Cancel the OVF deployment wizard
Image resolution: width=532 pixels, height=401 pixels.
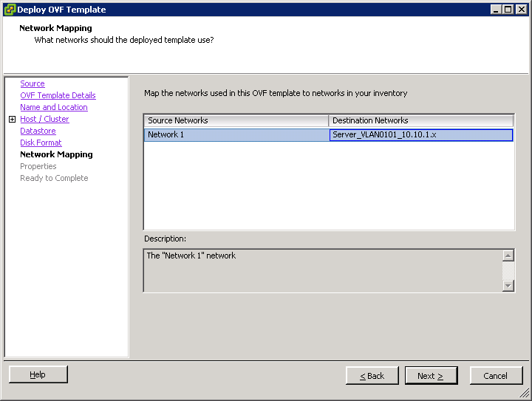click(496, 376)
